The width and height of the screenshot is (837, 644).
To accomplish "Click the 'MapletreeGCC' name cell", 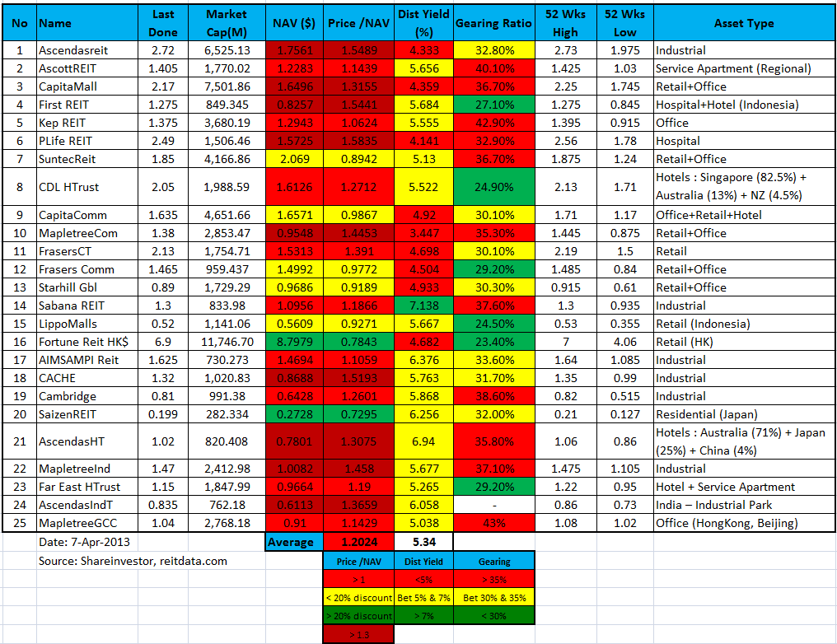I will coord(87,524).
